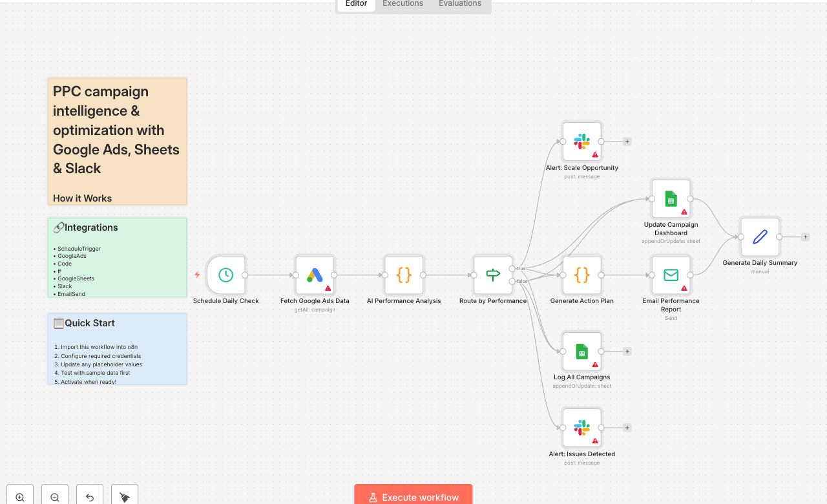
Task: Open the Google Sheets icon on Log All Campaigns
Action: tap(581, 352)
